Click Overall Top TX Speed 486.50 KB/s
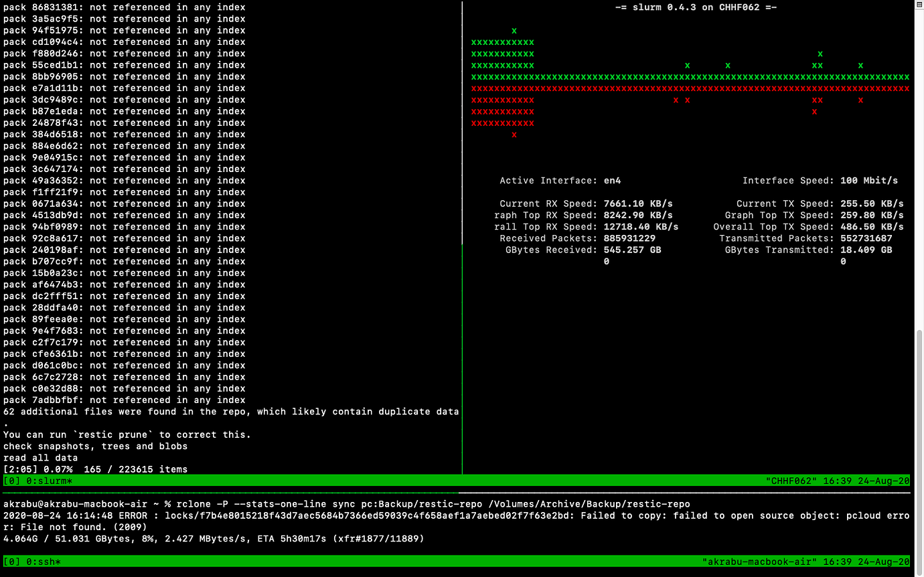The width and height of the screenshot is (924, 577). click(872, 227)
